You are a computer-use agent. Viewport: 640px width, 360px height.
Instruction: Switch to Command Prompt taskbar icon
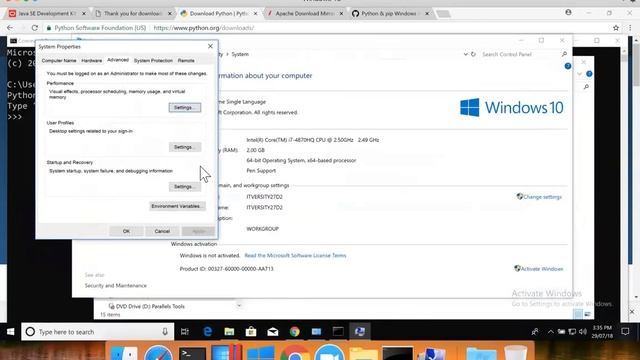coord(338,332)
